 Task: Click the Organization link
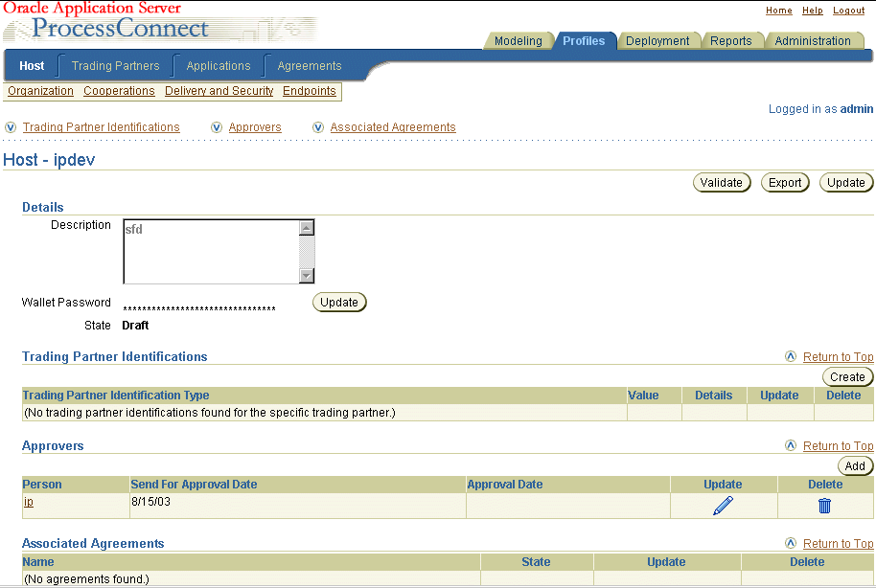click(41, 91)
